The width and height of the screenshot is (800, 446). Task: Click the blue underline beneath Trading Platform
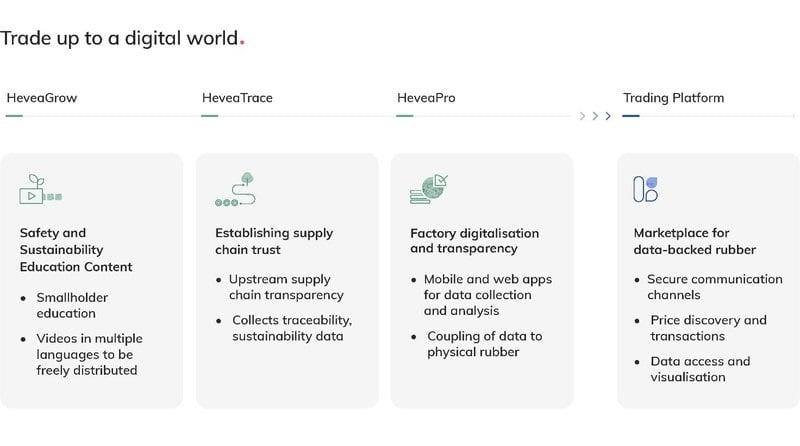[x=631, y=116]
